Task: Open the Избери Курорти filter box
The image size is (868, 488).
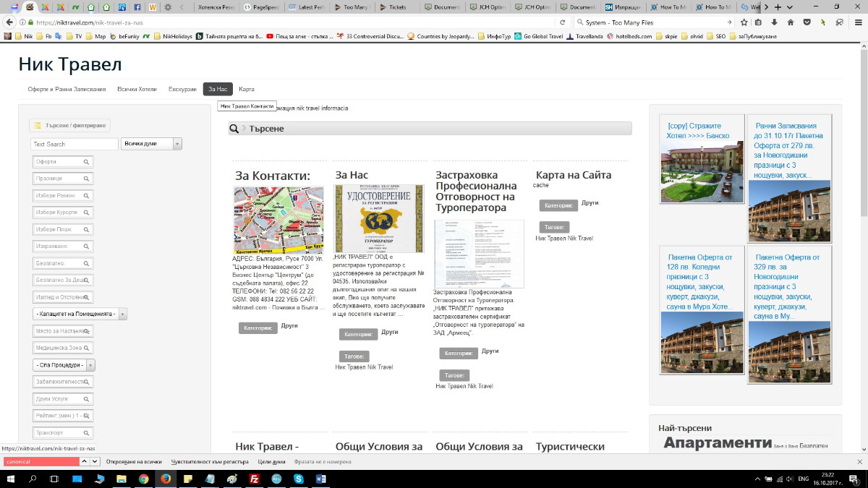Action: point(63,213)
